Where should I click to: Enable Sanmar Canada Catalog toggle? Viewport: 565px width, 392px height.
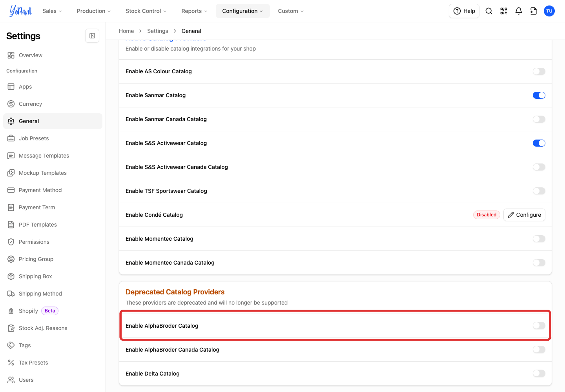click(x=539, y=119)
